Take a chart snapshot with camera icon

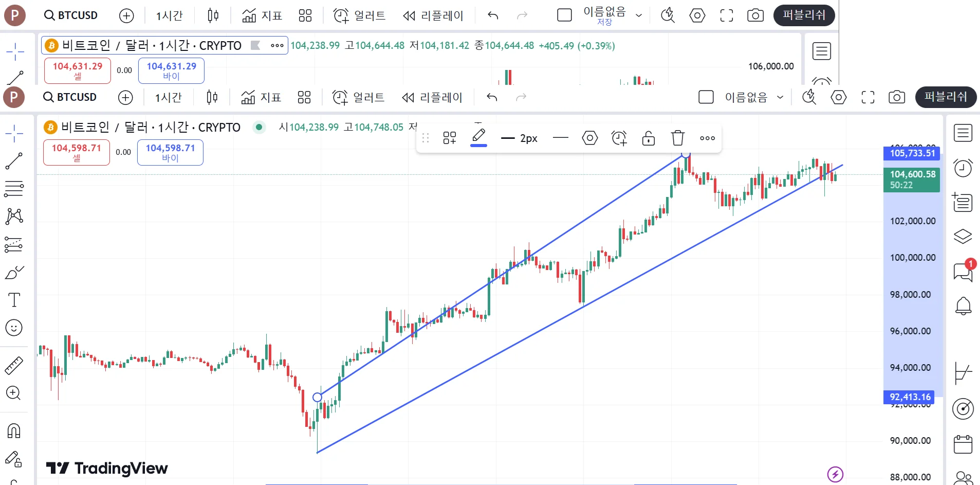click(x=897, y=97)
